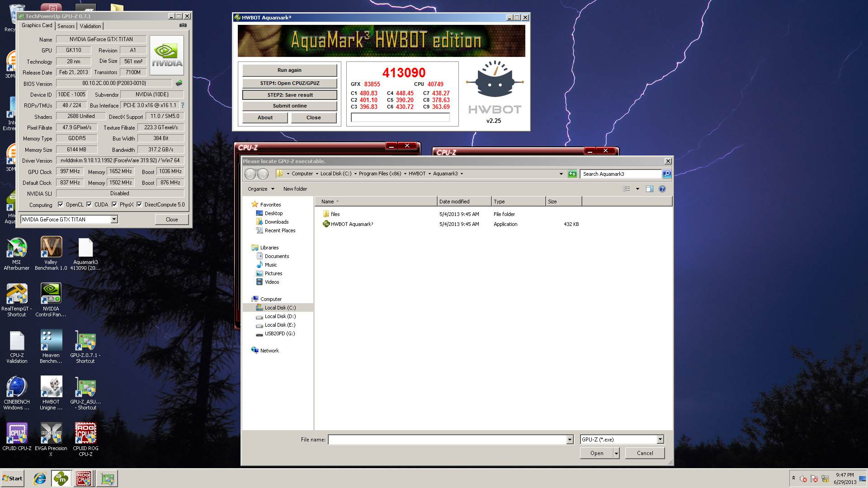Open the Organize dropdown menu
This screenshot has height=488, width=868.
coord(261,189)
